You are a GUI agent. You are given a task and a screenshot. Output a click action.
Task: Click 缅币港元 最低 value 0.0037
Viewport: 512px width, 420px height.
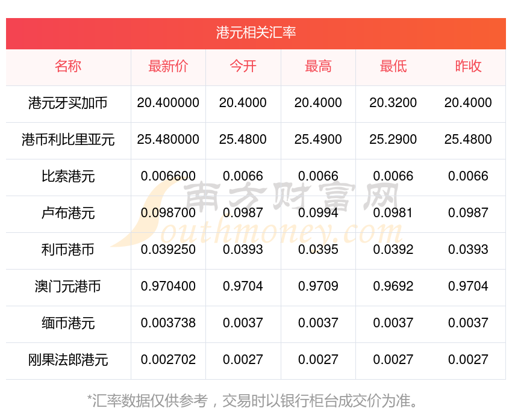393,323
